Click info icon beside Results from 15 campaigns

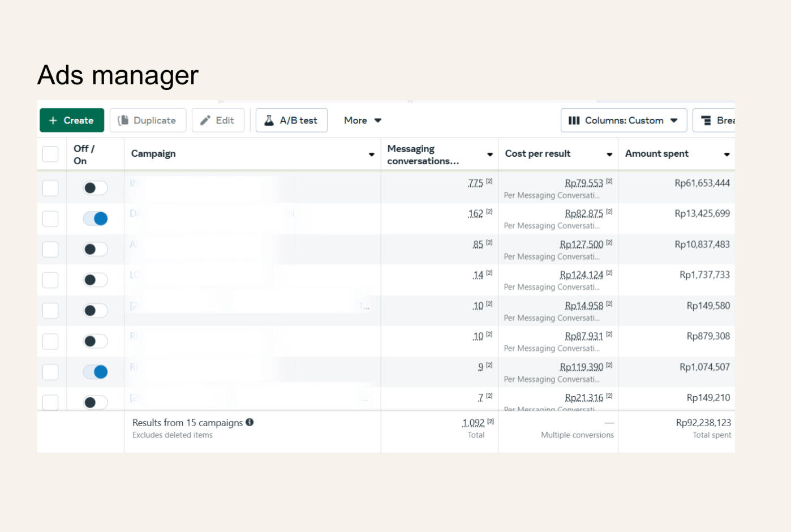(x=250, y=422)
